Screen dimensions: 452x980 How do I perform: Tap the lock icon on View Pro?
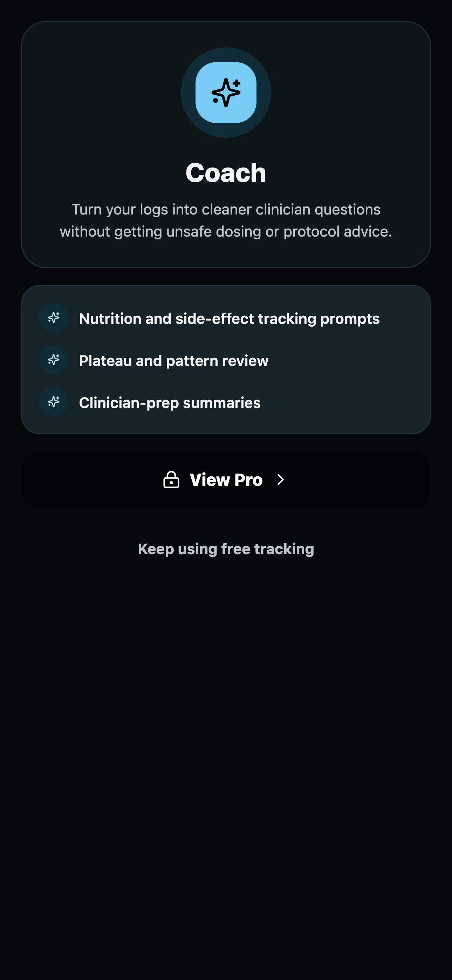(171, 479)
